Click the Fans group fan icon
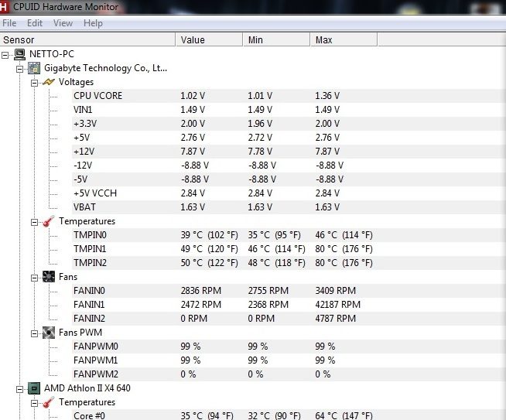 click(49, 277)
